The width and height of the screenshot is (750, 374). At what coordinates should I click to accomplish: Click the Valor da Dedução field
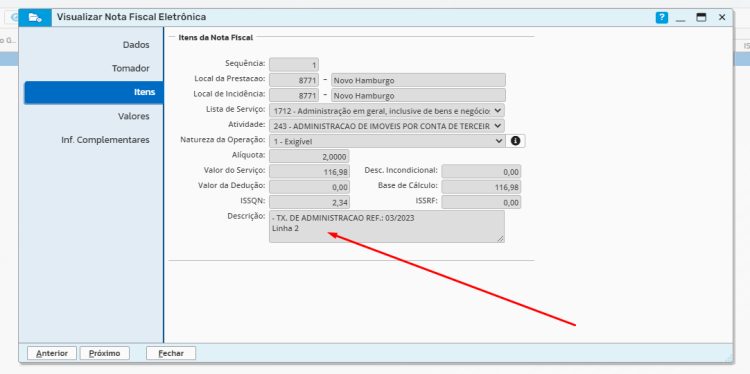(x=309, y=187)
